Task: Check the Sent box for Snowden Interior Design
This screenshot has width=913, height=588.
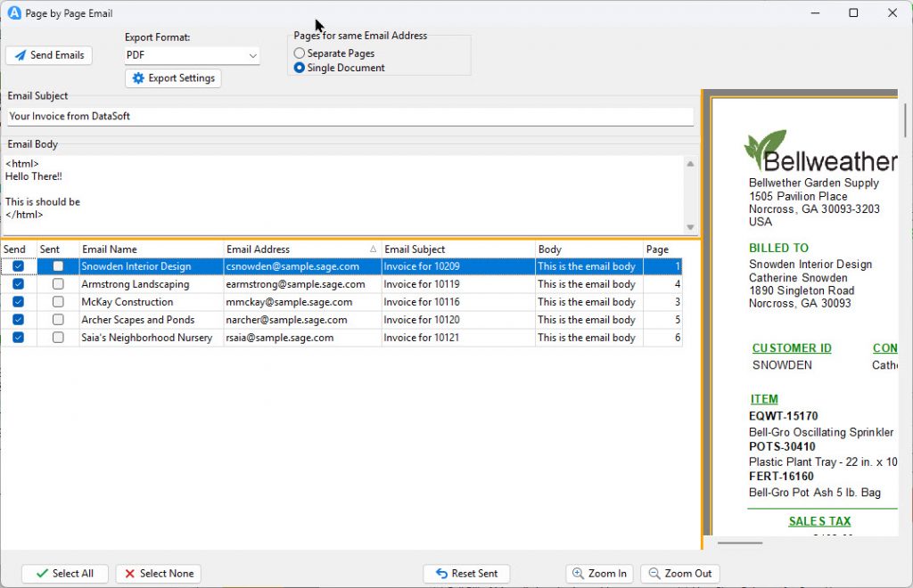Action: click(x=58, y=265)
